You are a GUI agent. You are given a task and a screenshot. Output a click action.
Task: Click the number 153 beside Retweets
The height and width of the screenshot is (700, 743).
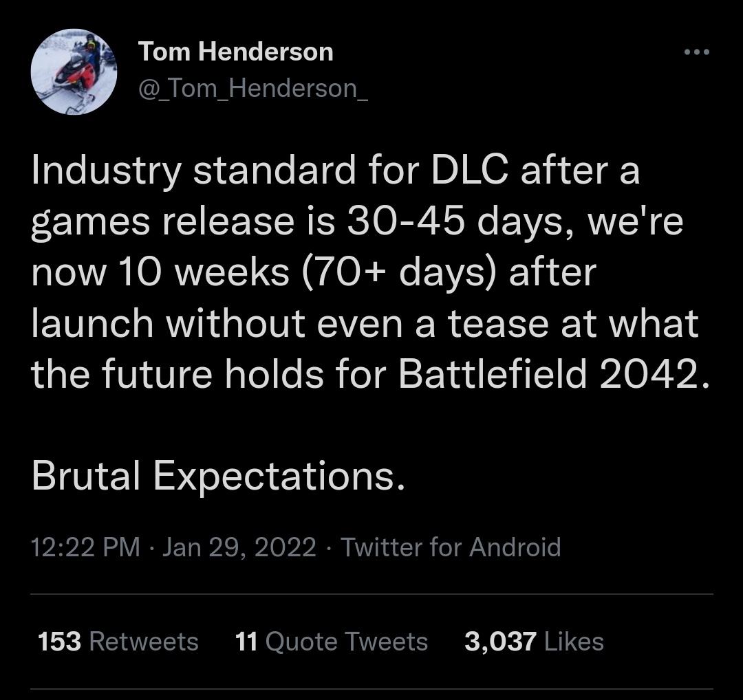pos(59,642)
